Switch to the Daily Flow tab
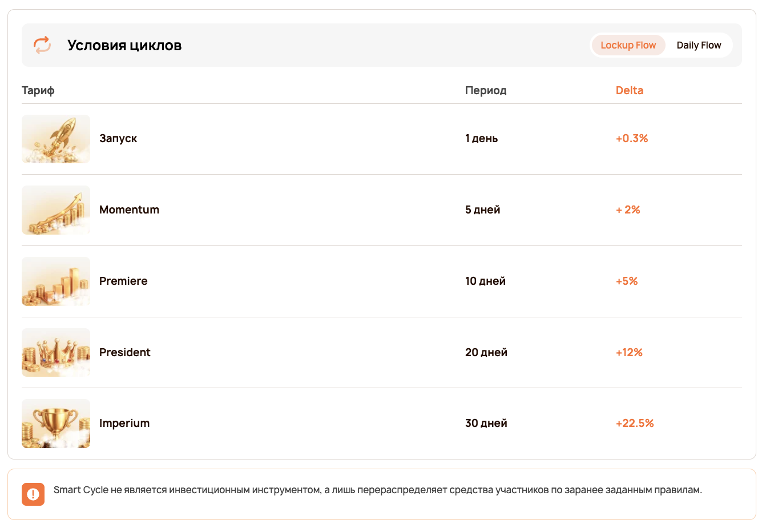This screenshot has width=766, height=532. point(699,45)
